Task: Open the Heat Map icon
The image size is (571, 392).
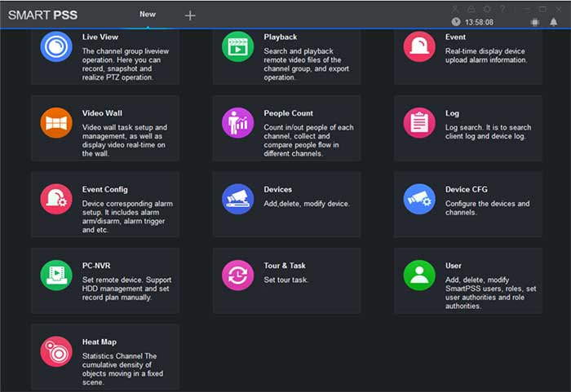Action: click(x=56, y=351)
